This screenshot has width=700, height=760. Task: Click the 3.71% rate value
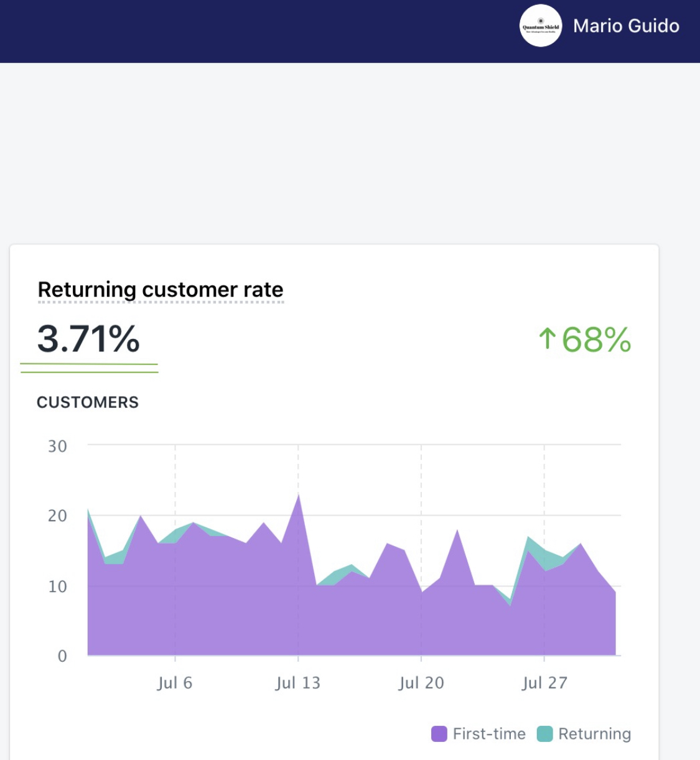[x=88, y=339]
